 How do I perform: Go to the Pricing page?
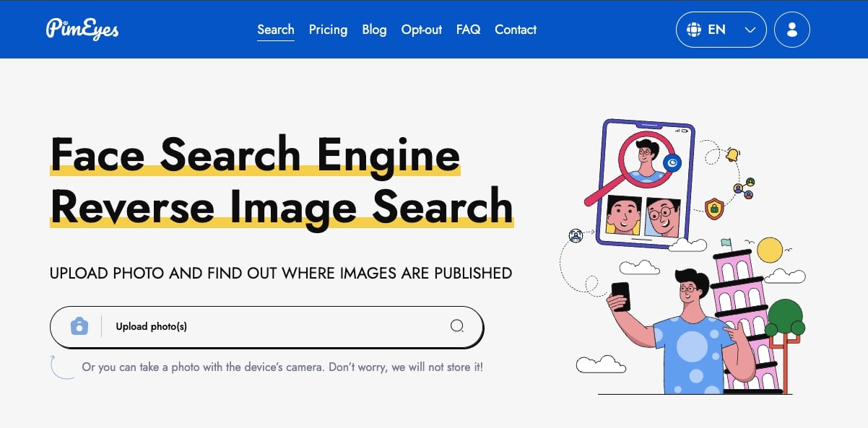[x=328, y=30]
